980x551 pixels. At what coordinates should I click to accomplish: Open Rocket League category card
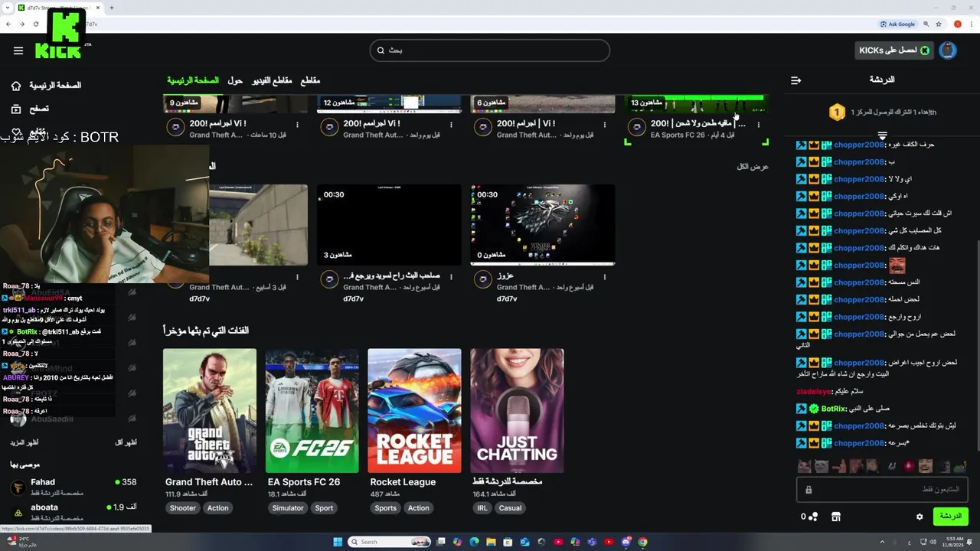414,411
